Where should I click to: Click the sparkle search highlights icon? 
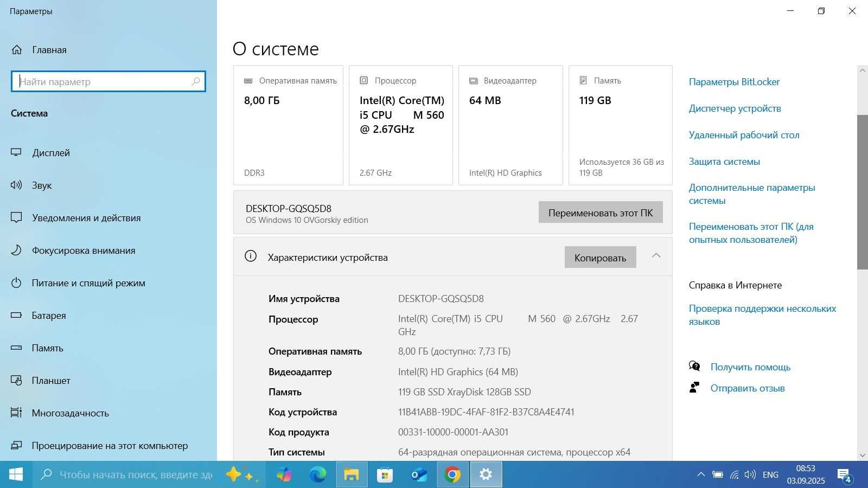pyautogui.click(x=241, y=475)
